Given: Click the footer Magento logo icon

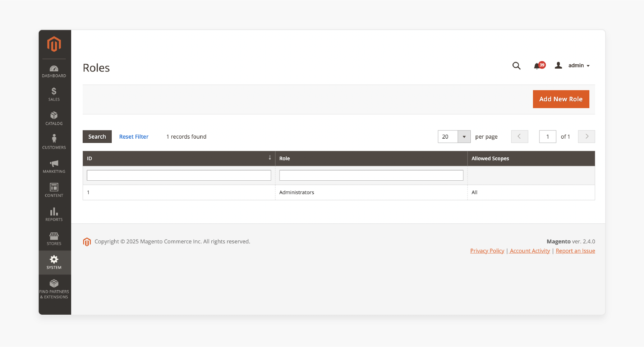Looking at the screenshot, I should click(x=87, y=242).
